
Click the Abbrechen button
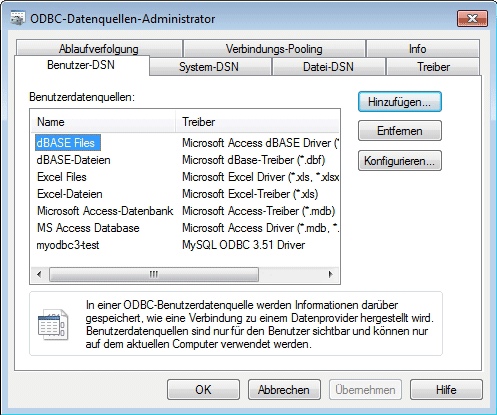(284, 389)
